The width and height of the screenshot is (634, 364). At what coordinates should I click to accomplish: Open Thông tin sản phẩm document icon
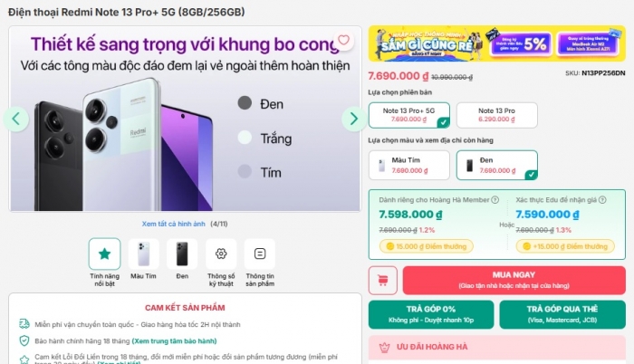coord(260,254)
